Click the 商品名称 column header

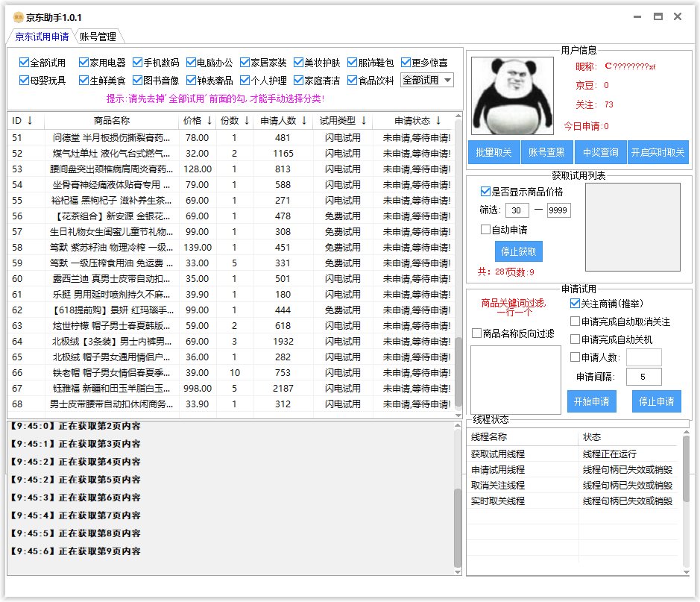click(112, 121)
